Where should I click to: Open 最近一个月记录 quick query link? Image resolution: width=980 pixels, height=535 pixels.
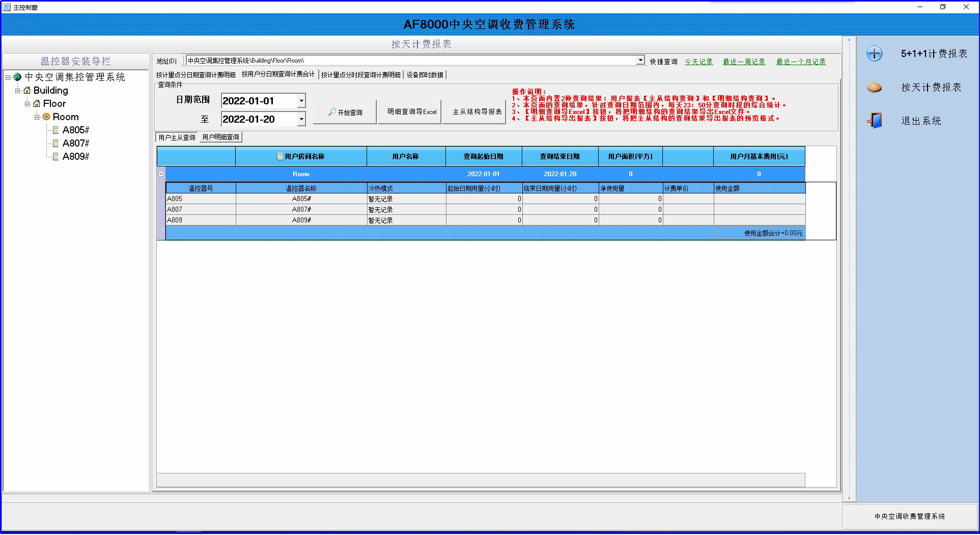[x=801, y=62]
